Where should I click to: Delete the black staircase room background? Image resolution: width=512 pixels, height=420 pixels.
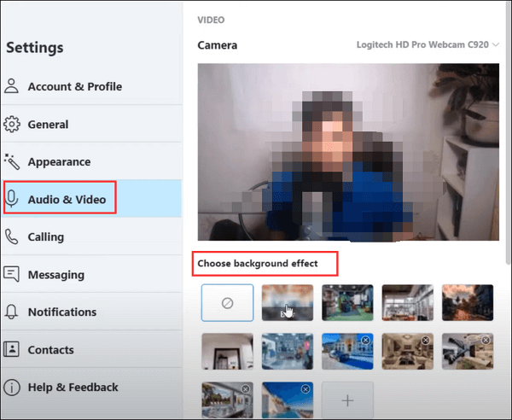click(x=486, y=341)
